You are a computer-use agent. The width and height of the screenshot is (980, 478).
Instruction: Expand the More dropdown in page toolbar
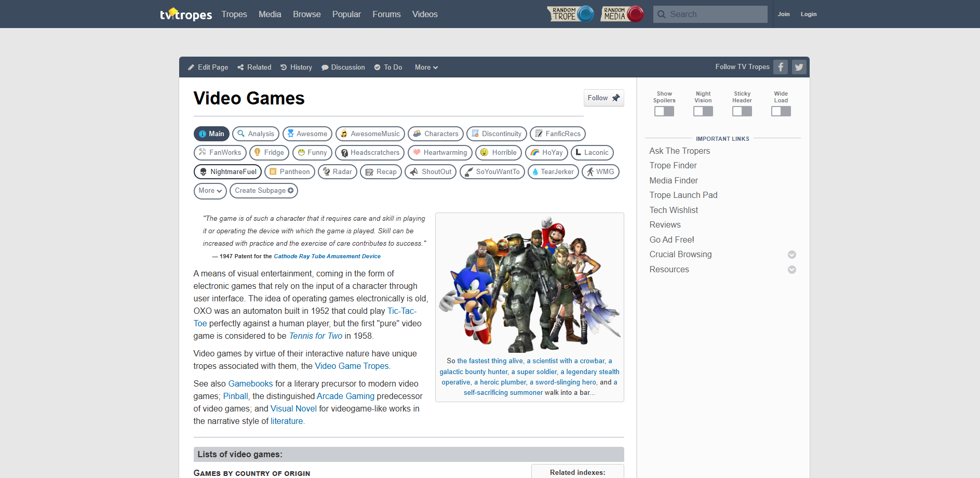tap(426, 68)
